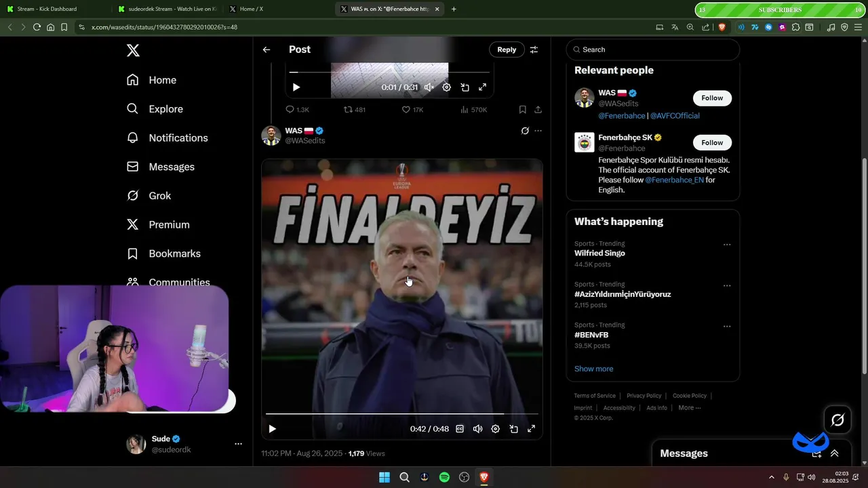Screen dimensions: 868x488
Task: Play the FİNALDEYİZ video
Action: click(x=272, y=429)
